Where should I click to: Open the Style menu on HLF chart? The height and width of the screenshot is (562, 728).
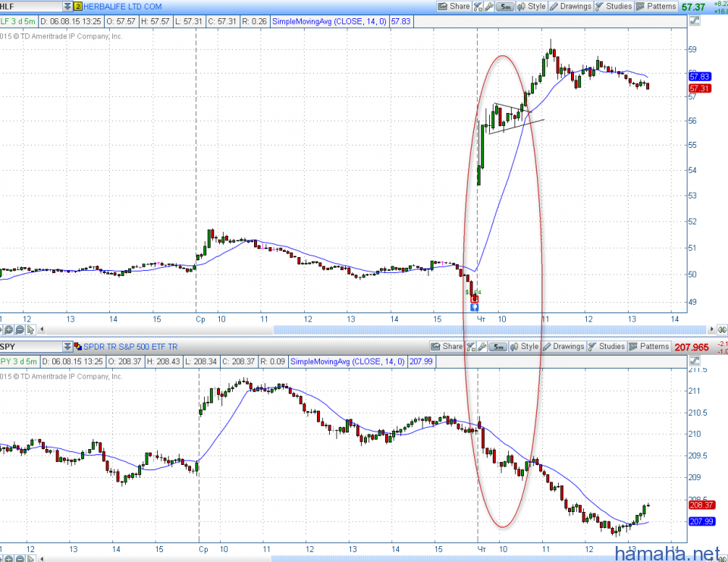coord(532,7)
